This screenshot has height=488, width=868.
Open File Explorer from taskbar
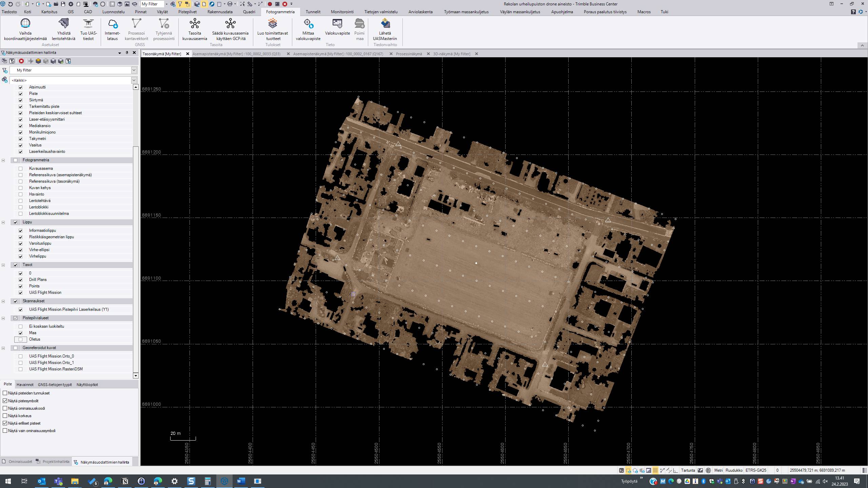coord(75,481)
